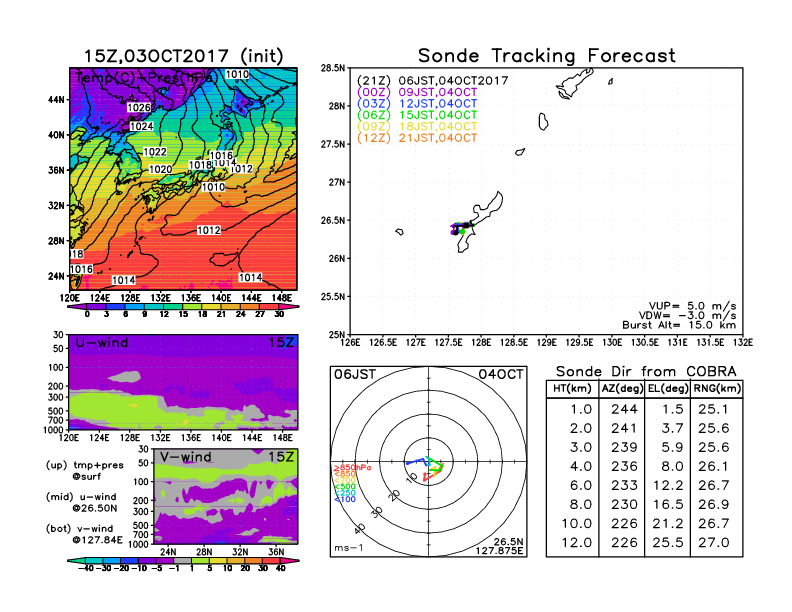The width and height of the screenshot is (792, 612).
Task: Click the '28.5N' latitude label on the tracking map
Action: point(333,68)
